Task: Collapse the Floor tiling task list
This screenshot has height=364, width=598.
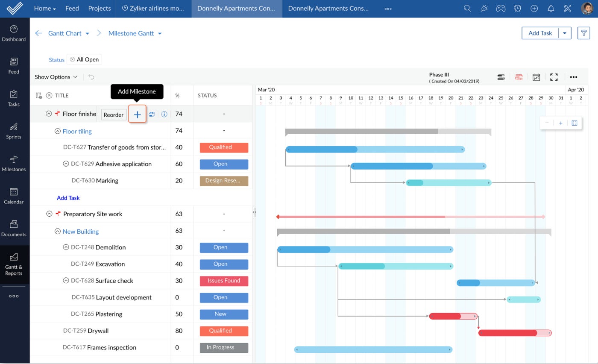Action: [58, 131]
